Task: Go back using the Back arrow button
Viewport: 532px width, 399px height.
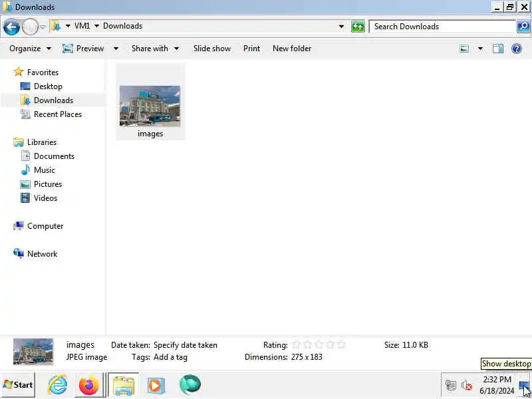Action: click(11, 27)
